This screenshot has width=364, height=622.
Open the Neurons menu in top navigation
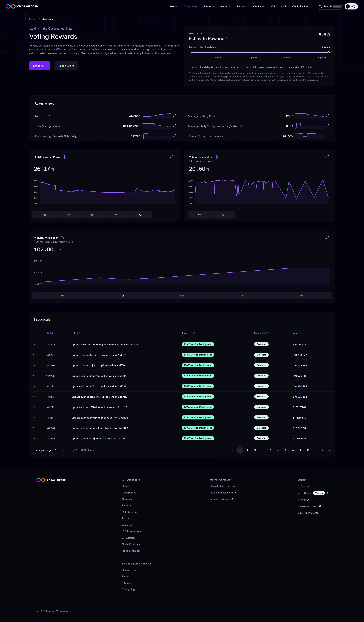point(209,7)
